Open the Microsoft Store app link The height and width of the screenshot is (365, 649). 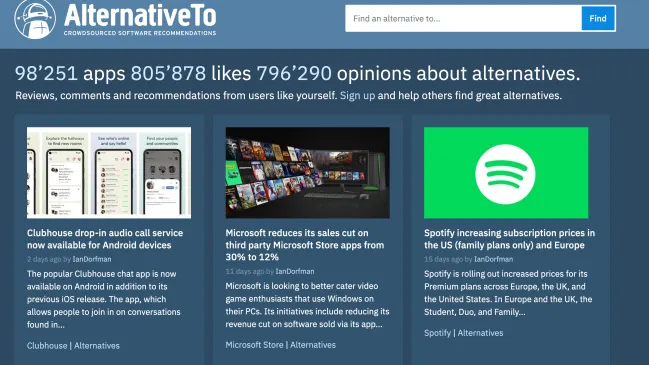[x=255, y=345]
